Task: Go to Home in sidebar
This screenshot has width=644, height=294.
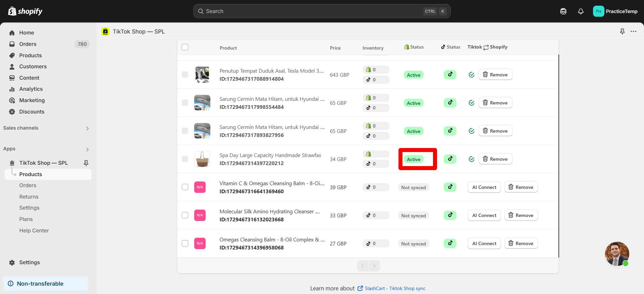Action: pyautogui.click(x=26, y=32)
